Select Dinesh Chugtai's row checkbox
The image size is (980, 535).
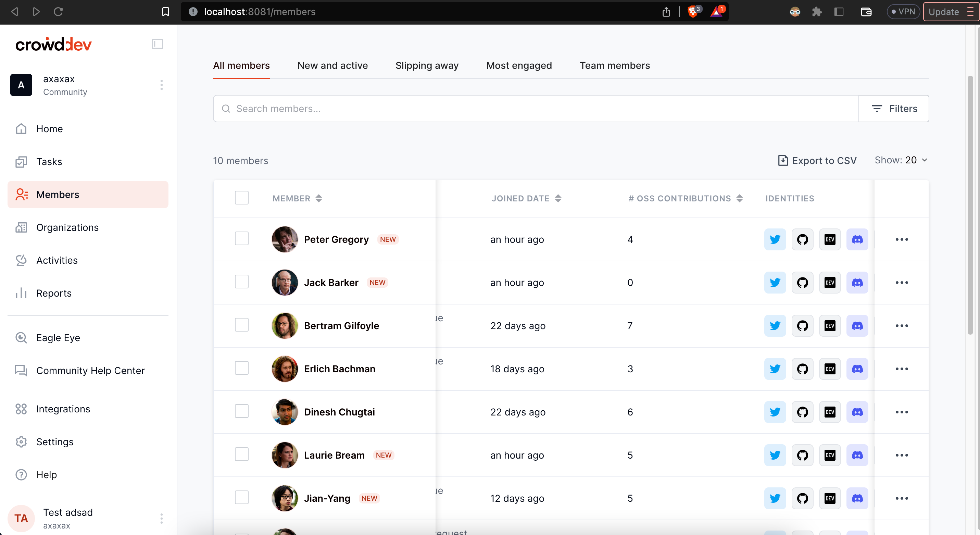click(242, 411)
